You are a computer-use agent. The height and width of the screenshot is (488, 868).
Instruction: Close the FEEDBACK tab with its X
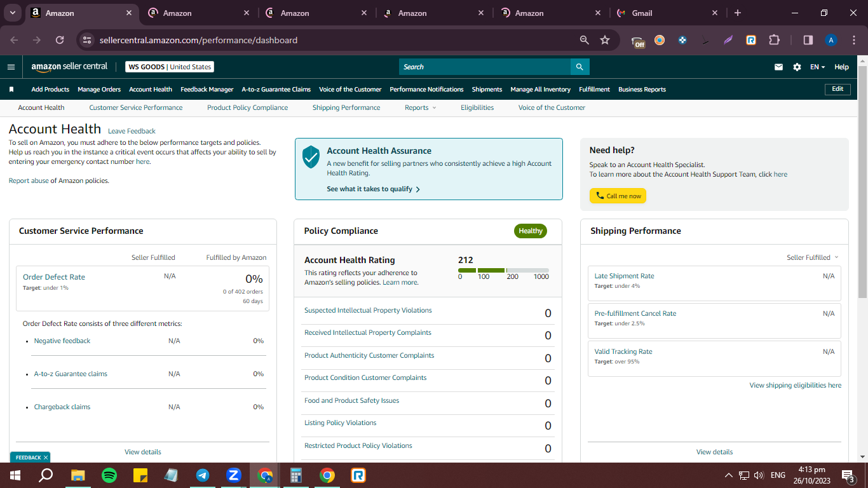tap(46, 457)
